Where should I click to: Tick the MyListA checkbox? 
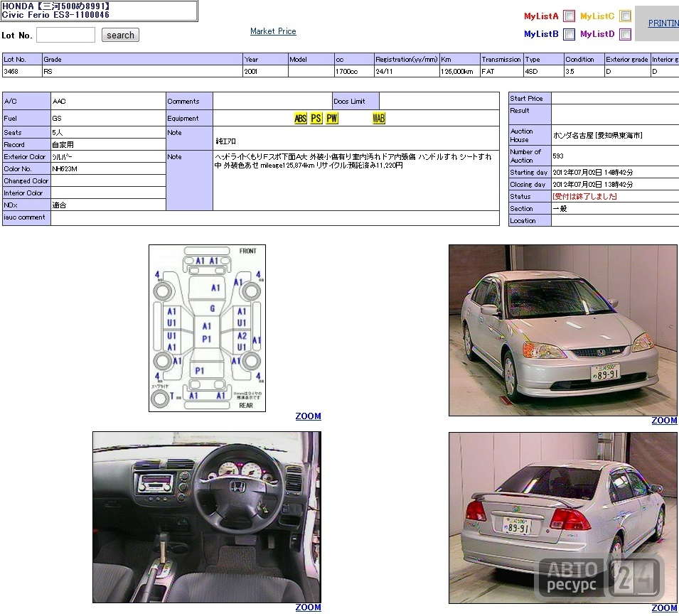point(569,16)
